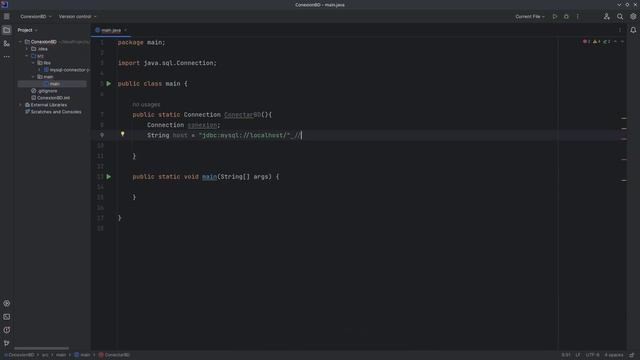Jump to the next highlighted problem
The image size is (640, 360).
(x=622, y=42)
